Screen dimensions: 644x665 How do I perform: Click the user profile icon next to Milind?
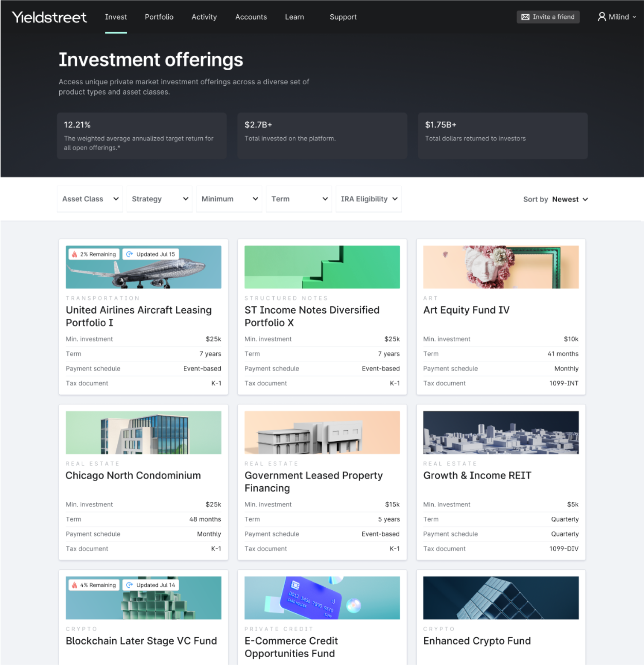pos(602,17)
